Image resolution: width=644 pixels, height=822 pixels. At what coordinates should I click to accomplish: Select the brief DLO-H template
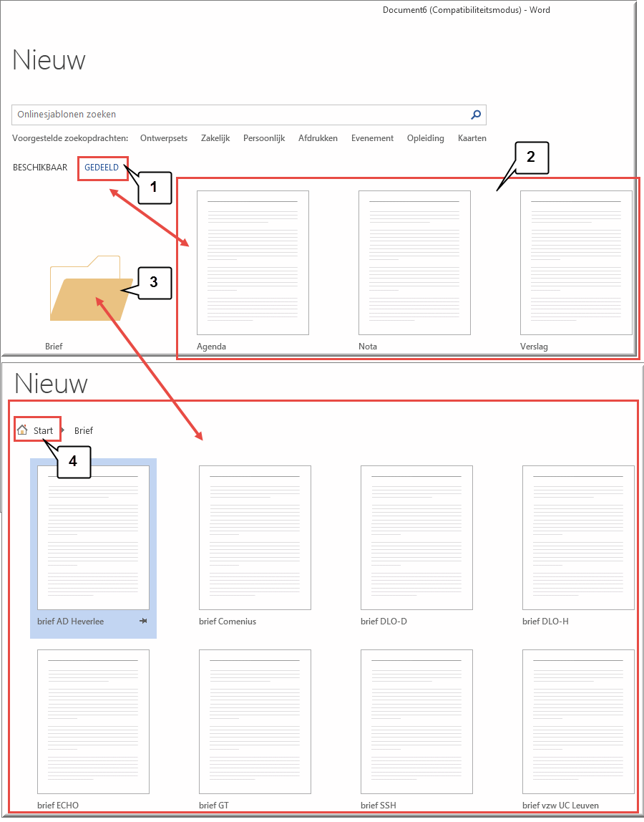[578, 537]
